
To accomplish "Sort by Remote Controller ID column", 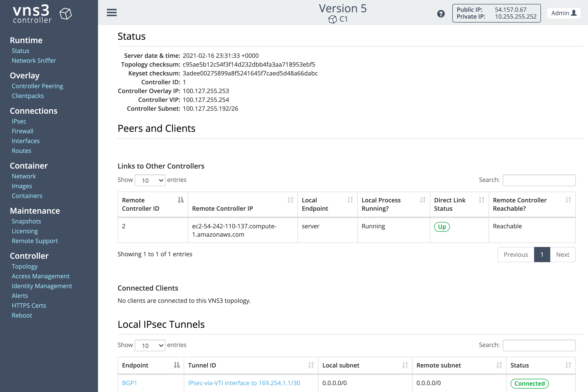I will (x=153, y=204).
